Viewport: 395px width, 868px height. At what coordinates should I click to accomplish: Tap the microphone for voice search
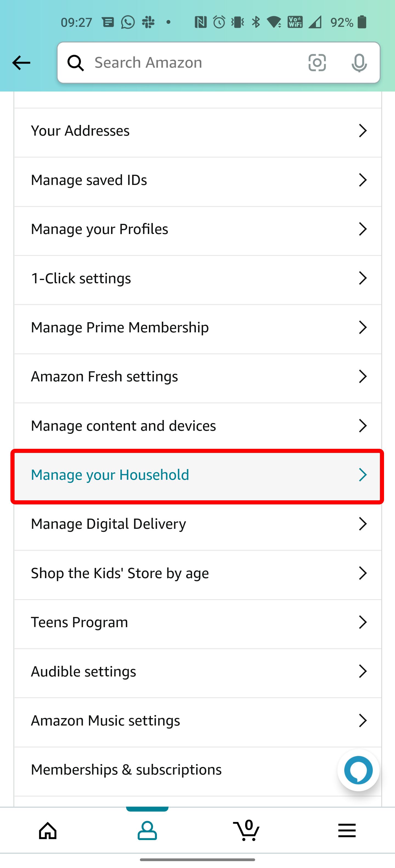tap(359, 63)
